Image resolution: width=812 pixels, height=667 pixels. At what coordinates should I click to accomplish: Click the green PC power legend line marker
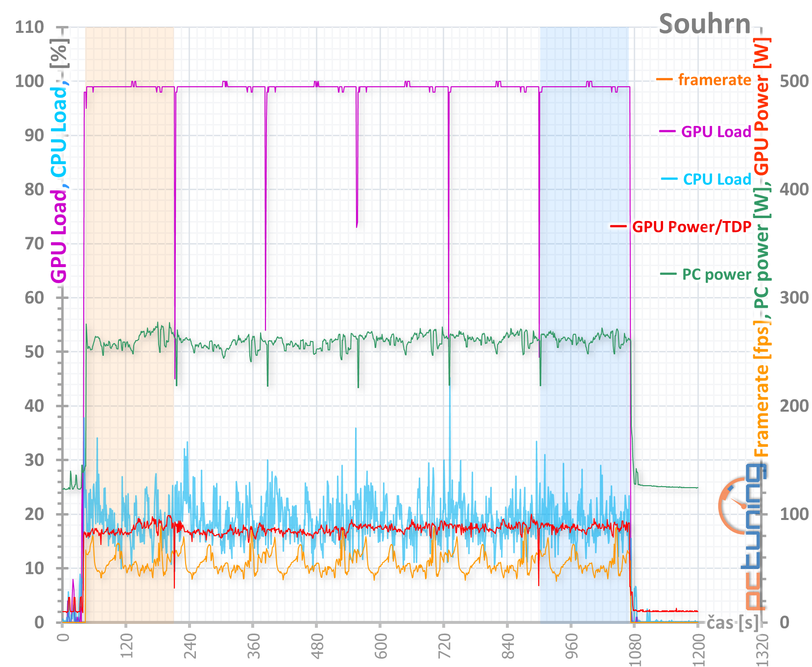pyautogui.click(x=669, y=273)
